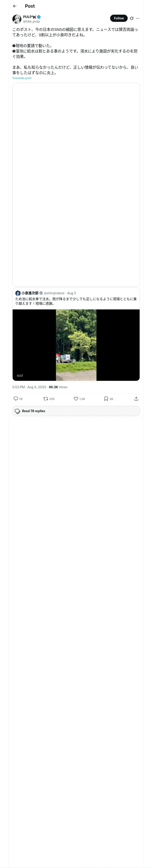Toggle repost icon showing 335

click(x=46, y=399)
